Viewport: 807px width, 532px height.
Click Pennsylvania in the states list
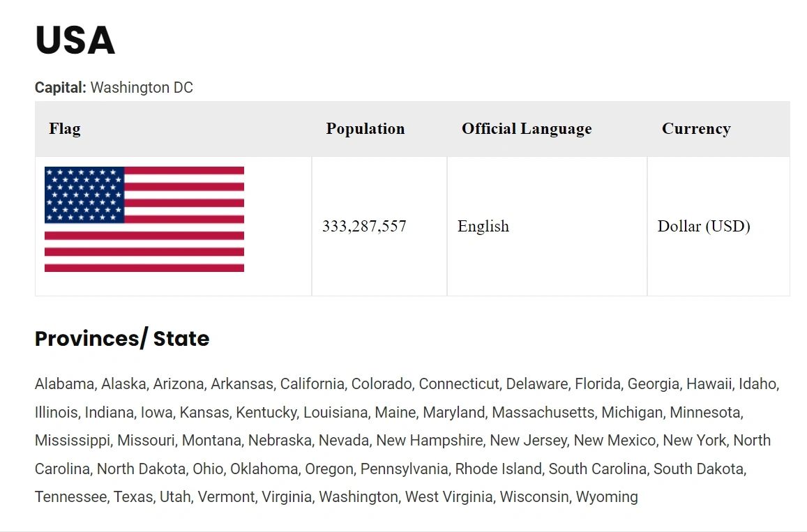pyautogui.click(x=404, y=469)
